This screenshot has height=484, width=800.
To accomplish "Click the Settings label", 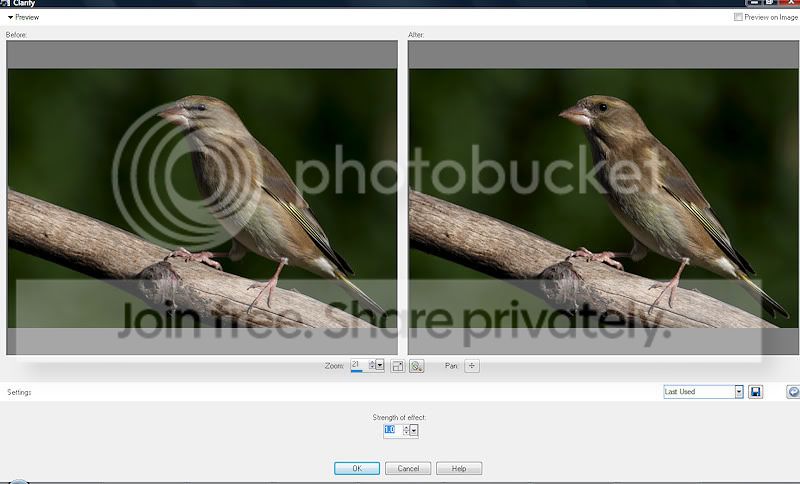I will 19,392.
